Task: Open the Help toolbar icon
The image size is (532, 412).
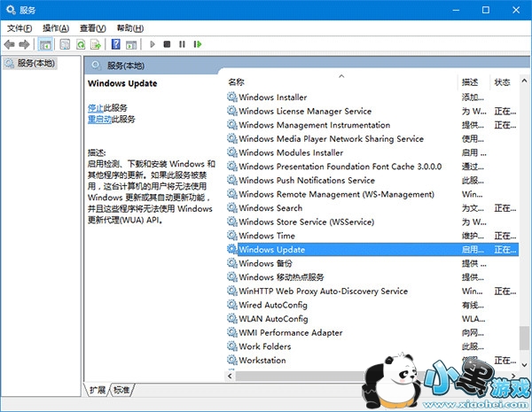Action: click(x=115, y=44)
